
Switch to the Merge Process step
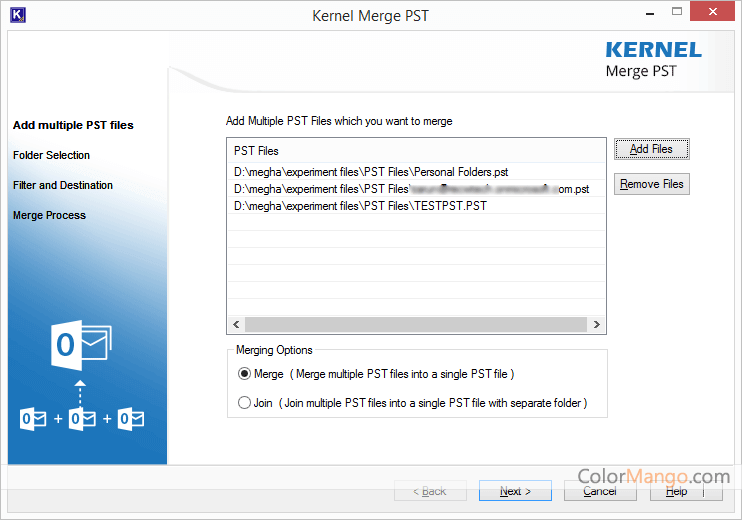(x=49, y=215)
